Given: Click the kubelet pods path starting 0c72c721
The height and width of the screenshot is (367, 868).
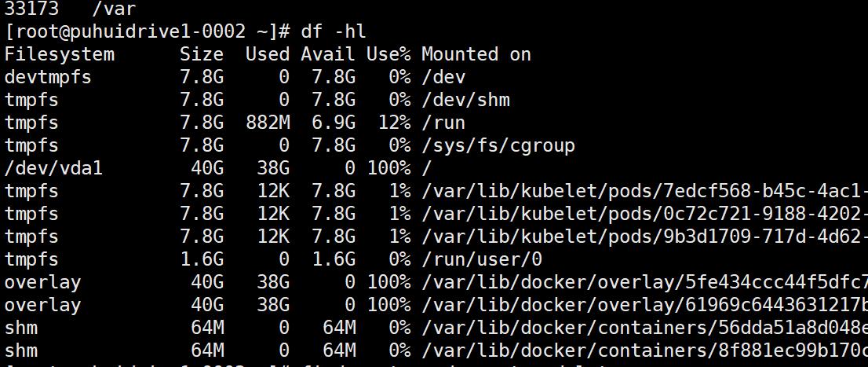Looking at the screenshot, I should tap(645, 214).
